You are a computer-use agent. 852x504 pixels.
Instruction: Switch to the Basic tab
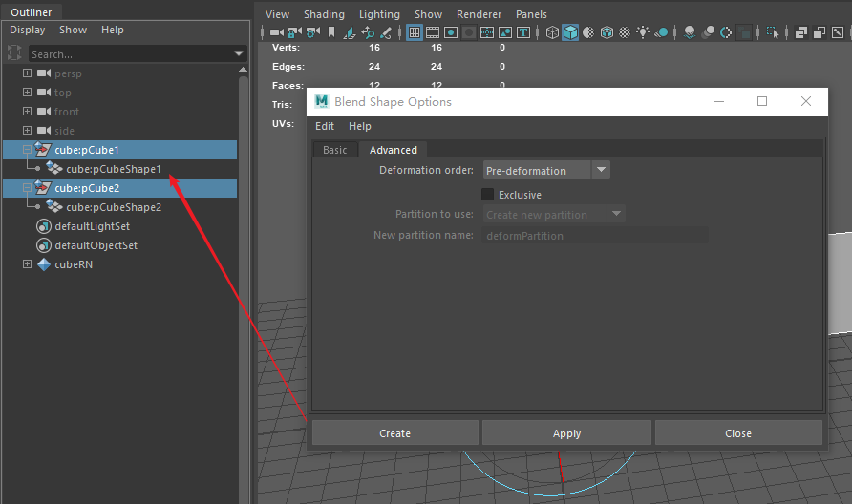334,150
